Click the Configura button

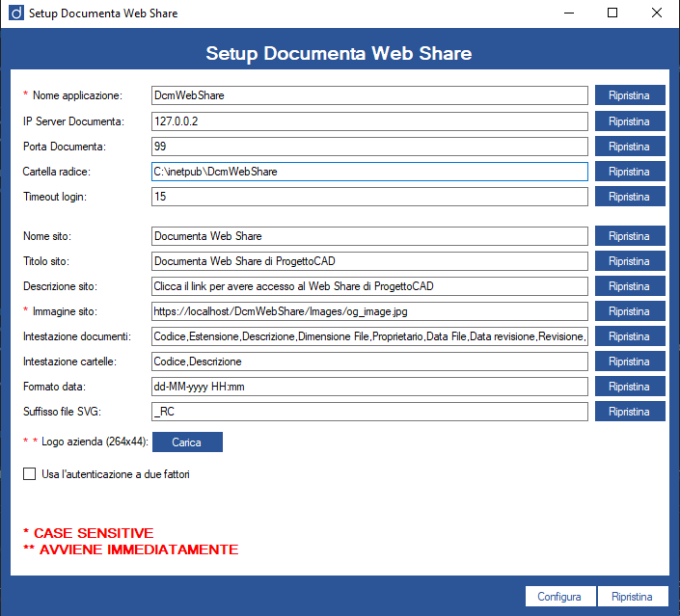(559, 597)
